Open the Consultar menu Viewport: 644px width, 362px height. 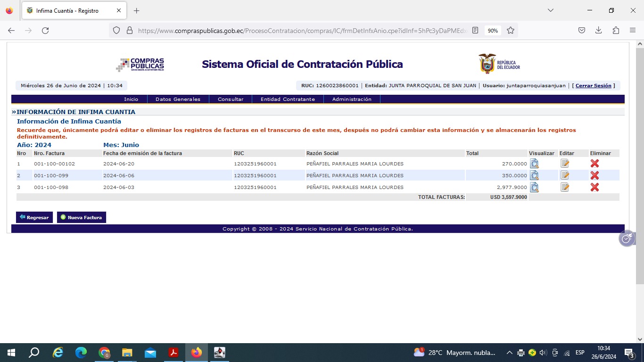click(231, 99)
